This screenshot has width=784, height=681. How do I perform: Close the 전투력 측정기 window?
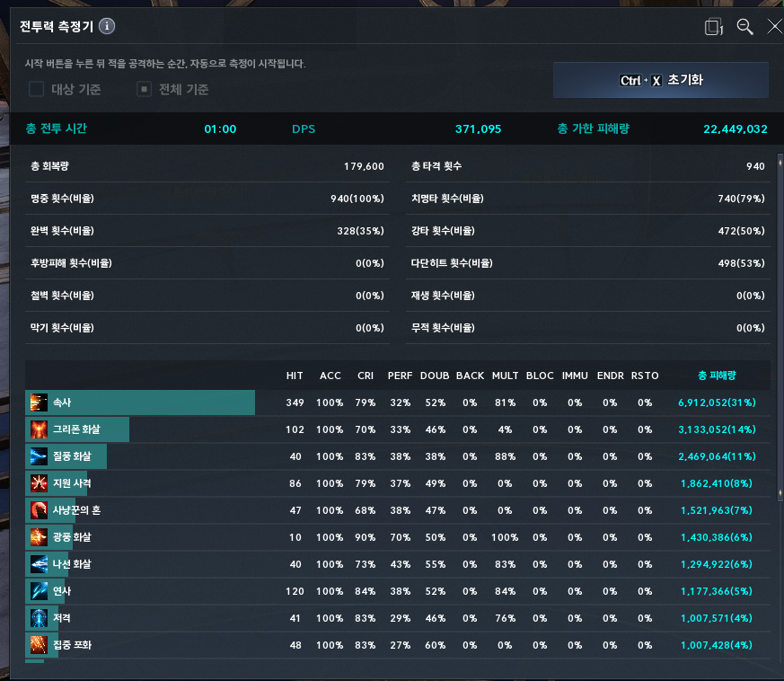point(773,27)
